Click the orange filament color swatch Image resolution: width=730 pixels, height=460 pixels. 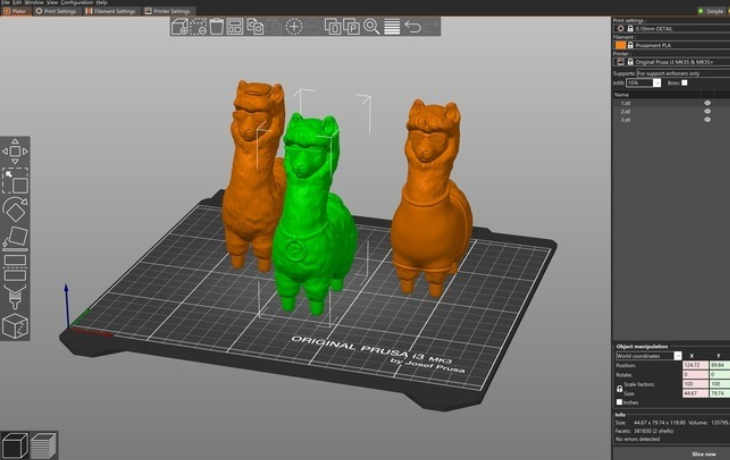point(620,45)
